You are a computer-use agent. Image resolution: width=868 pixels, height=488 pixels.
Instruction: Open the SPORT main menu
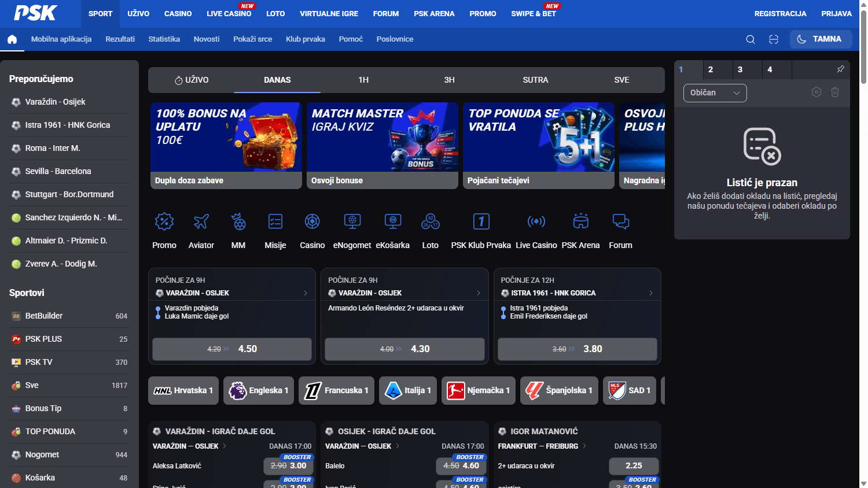pos(101,14)
